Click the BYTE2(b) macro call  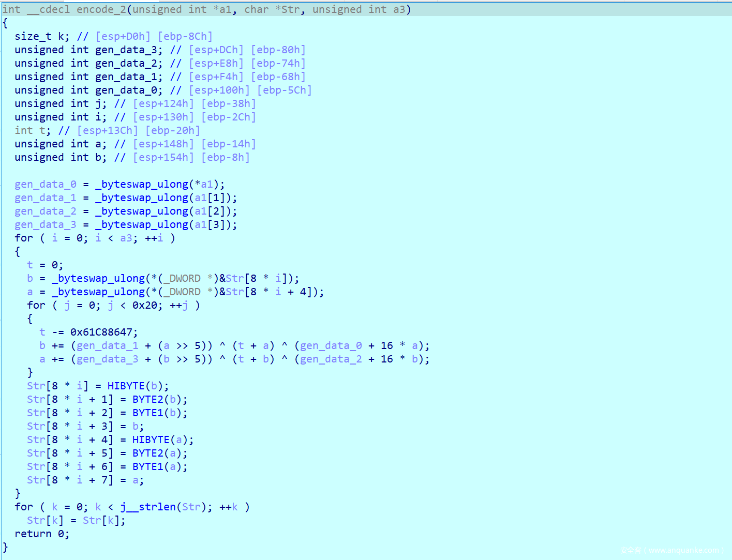[x=159, y=399]
